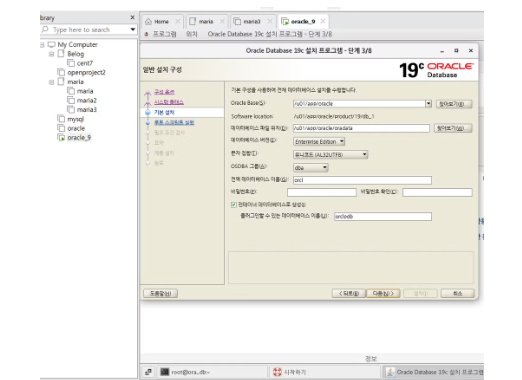Toggle the container database checkbox
The width and height of the screenshot is (522, 380).
pyautogui.click(x=234, y=205)
